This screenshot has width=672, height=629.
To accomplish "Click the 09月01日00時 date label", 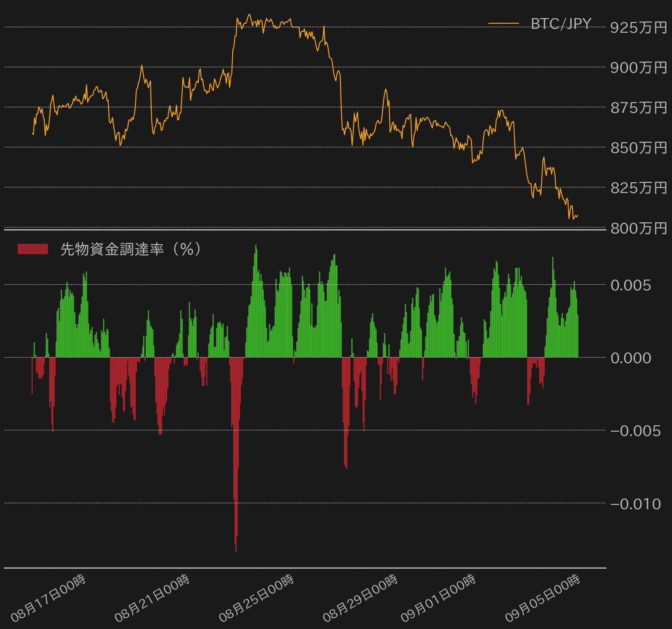I will [438, 599].
